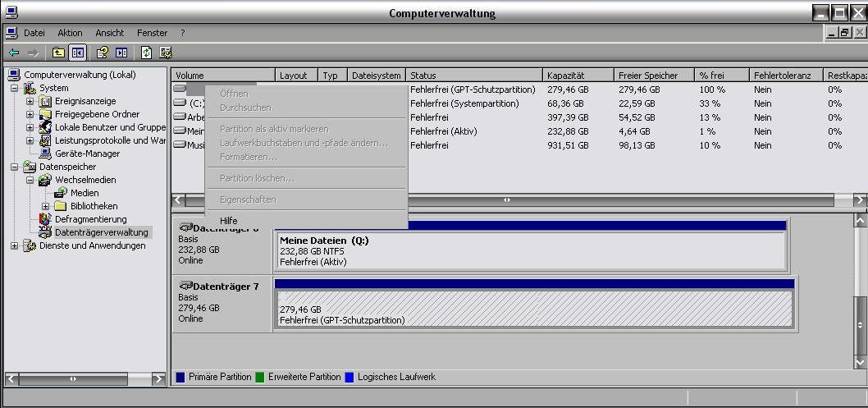Expand Lokale Benutzer und Gruppen node
This screenshot has width=868, height=408.
(x=30, y=127)
